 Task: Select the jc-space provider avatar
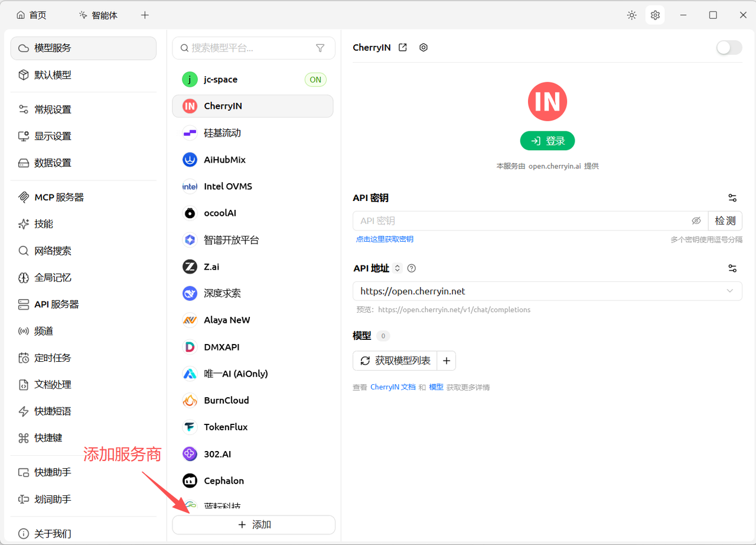pyautogui.click(x=190, y=79)
